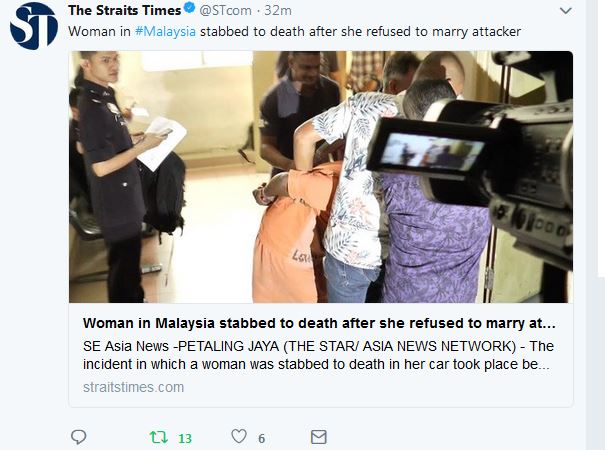The width and height of the screenshot is (605, 450).
Task: Like the tweet with the heart icon
Action: 239,436
